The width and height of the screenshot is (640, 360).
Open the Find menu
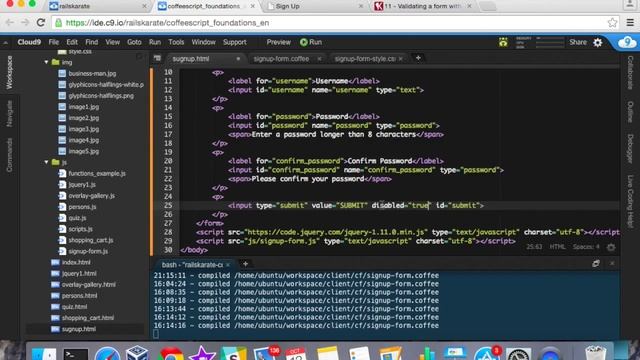pyautogui.click(x=91, y=42)
